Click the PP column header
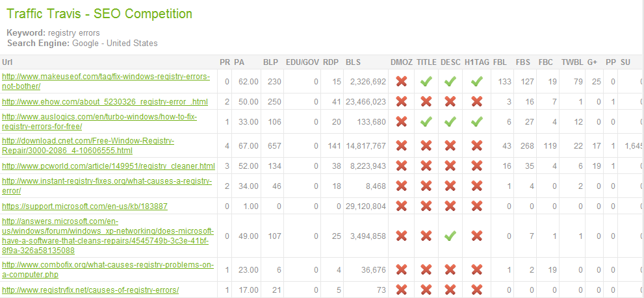The width and height of the screenshot is (644, 298). pos(610,62)
